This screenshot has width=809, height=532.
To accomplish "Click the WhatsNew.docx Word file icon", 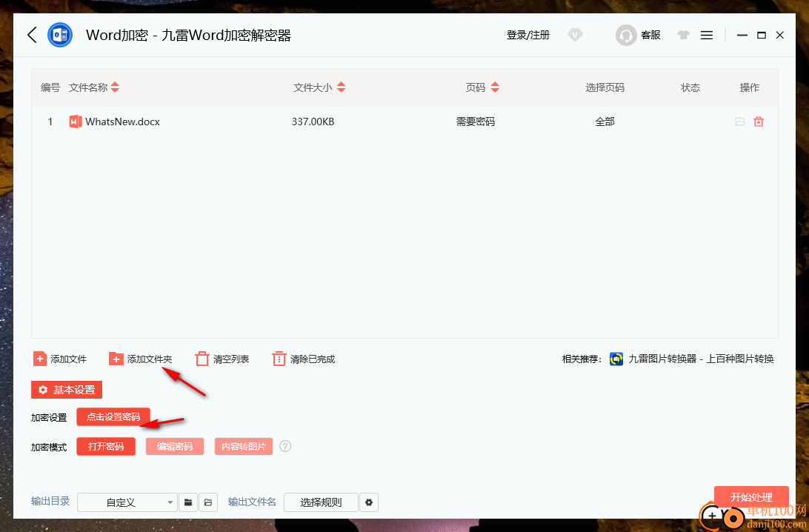I will [x=76, y=122].
